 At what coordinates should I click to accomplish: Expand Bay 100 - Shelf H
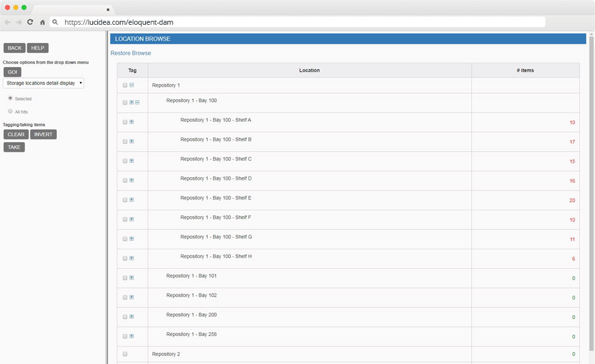(132, 259)
